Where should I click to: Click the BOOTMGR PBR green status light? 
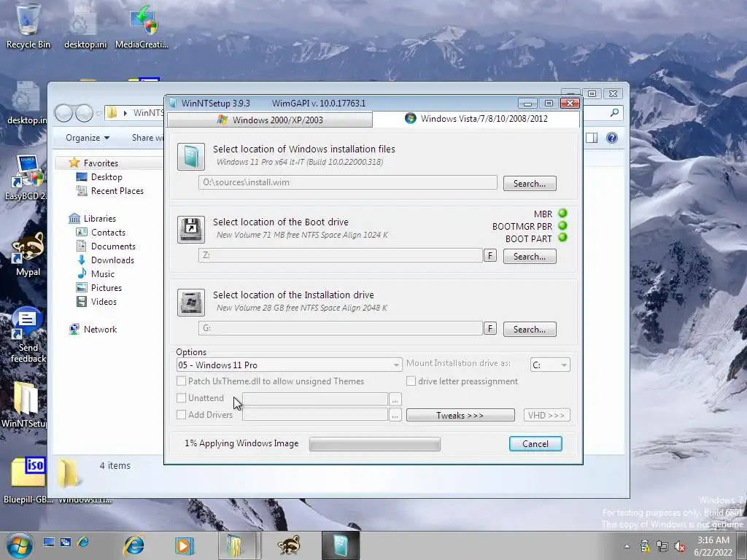click(x=562, y=226)
